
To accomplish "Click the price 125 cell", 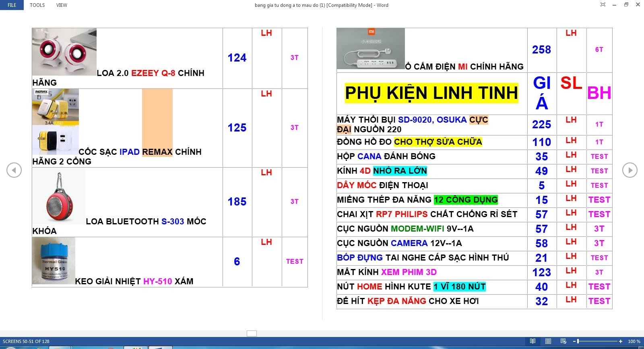I will [x=237, y=128].
